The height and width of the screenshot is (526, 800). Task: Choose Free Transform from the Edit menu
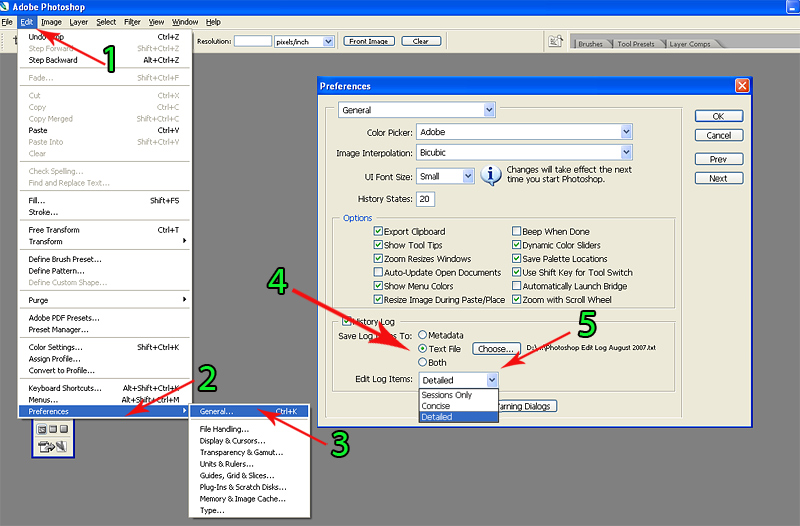point(105,230)
